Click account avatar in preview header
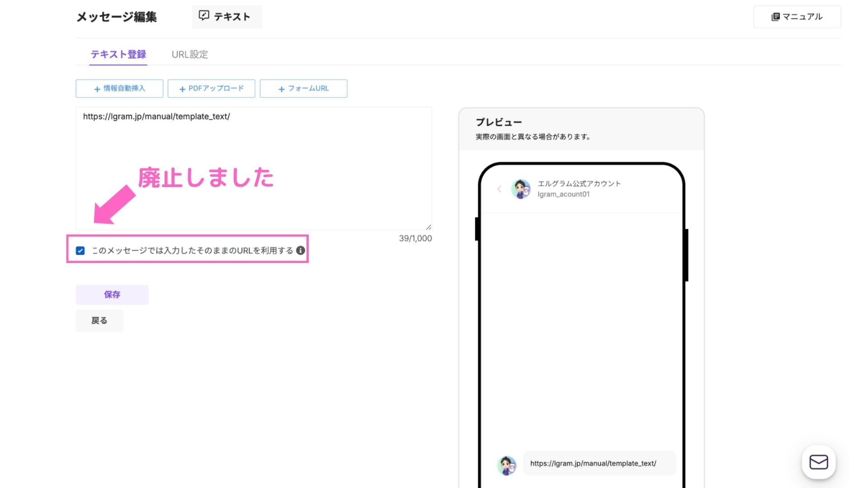 coord(521,189)
